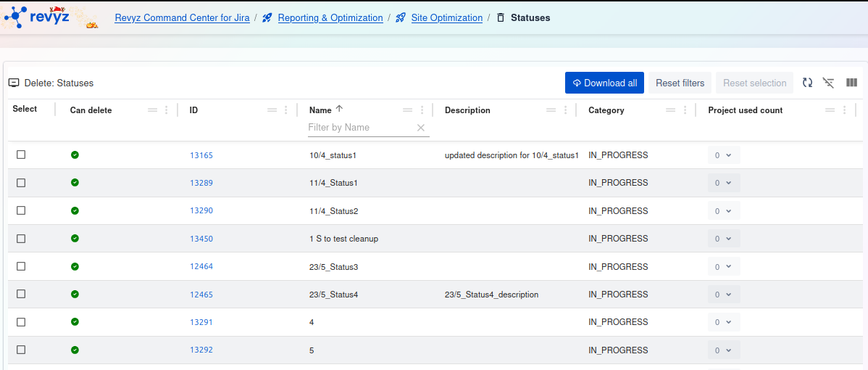The height and width of the screenshot is (370, 868).
Task: Check the box for 1 S to test cleanup
Action: click(x=21, y=239)
